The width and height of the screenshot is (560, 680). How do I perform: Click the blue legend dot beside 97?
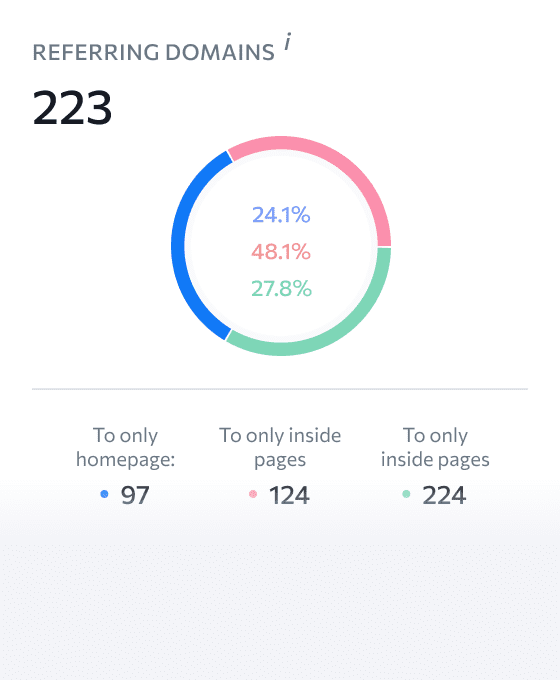click(x=104, y=494)
